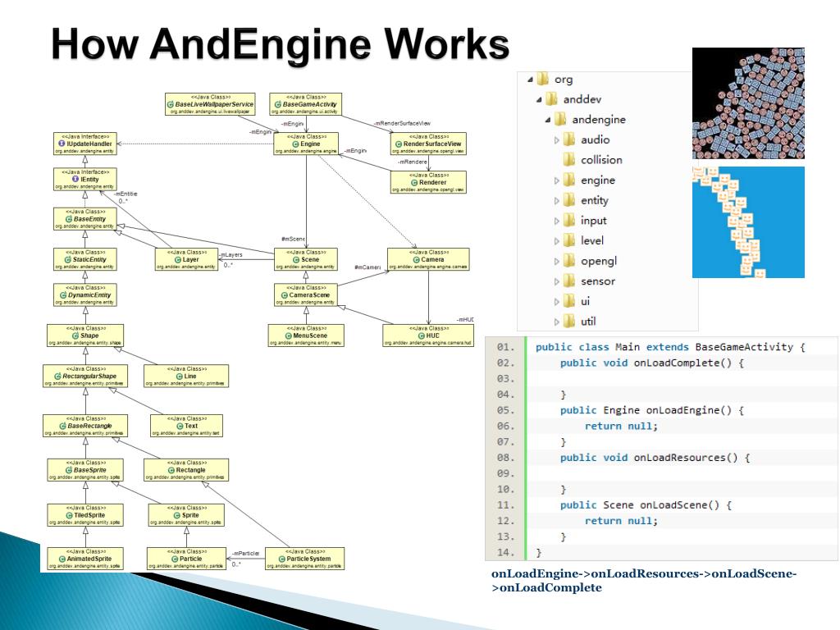Collapse the andengine tree node
This screenshot has width=840, height=630.
tap(547, 120)
